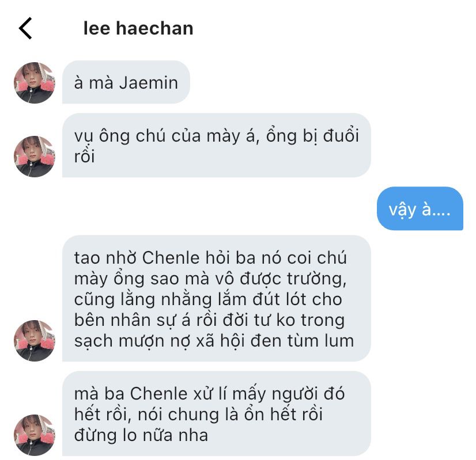The height and width of the screenshot is (460, 476).
Task: Tap 'mày ổng sao mà vô được trường' line
Action: point(210,279)
